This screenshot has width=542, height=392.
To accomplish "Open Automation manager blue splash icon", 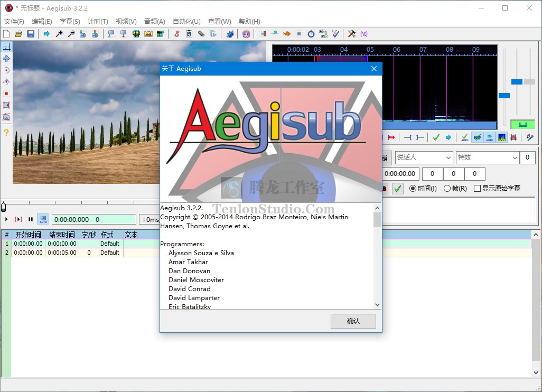I will coord(230,33).
